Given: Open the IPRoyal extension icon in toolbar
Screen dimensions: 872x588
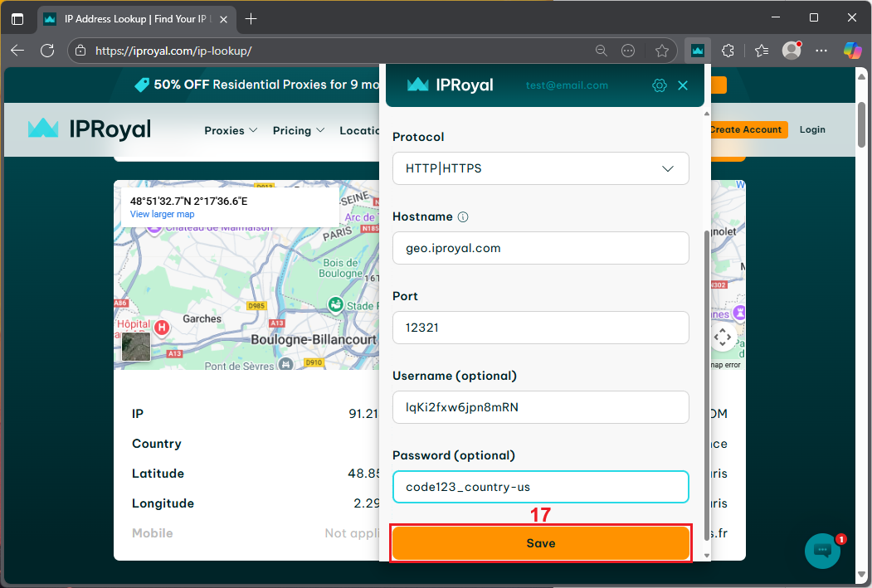Looking at the screenshot, I should pos(698,51).
